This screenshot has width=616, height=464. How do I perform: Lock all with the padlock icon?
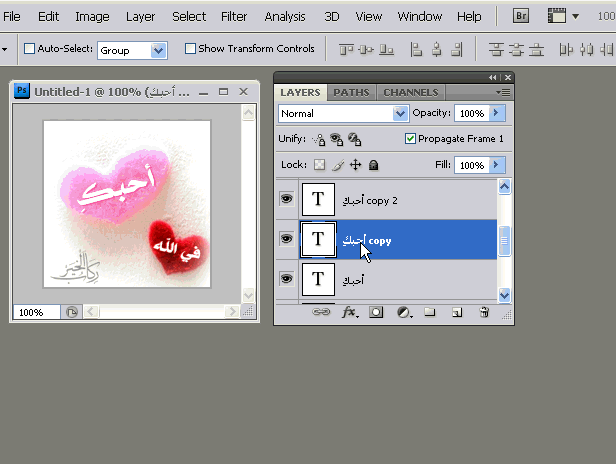pos(374,165)
